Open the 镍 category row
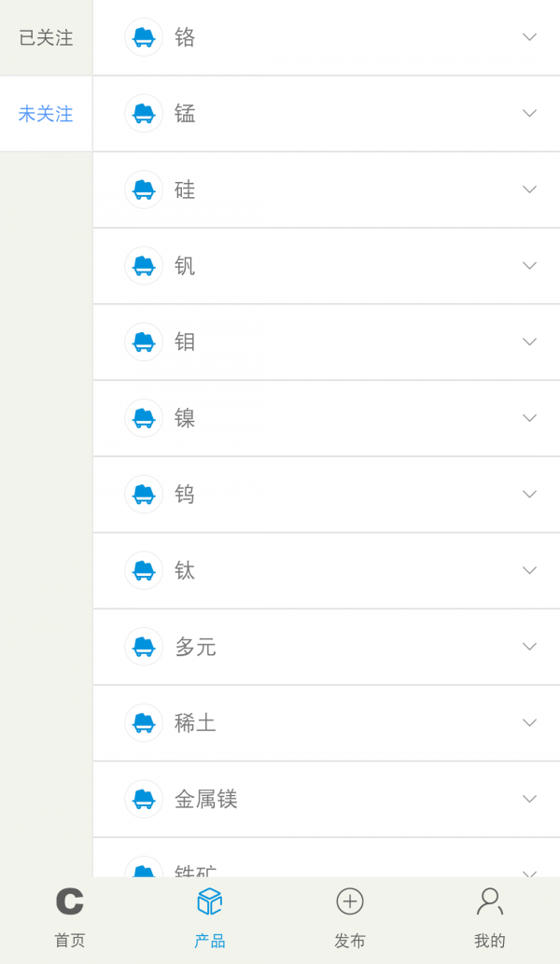The image size is (560, 964). (327, 418)
